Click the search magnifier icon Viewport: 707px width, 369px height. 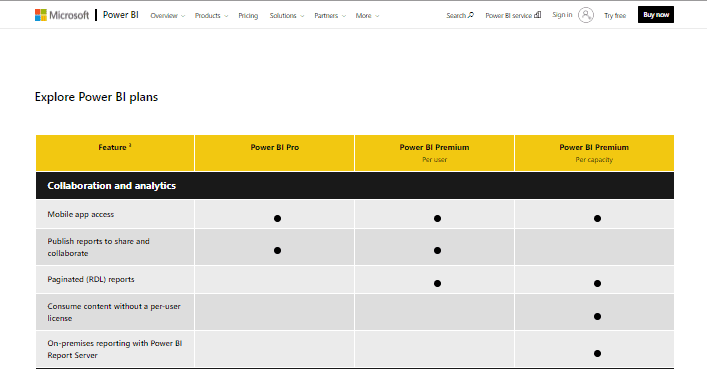tap(471, 15)
